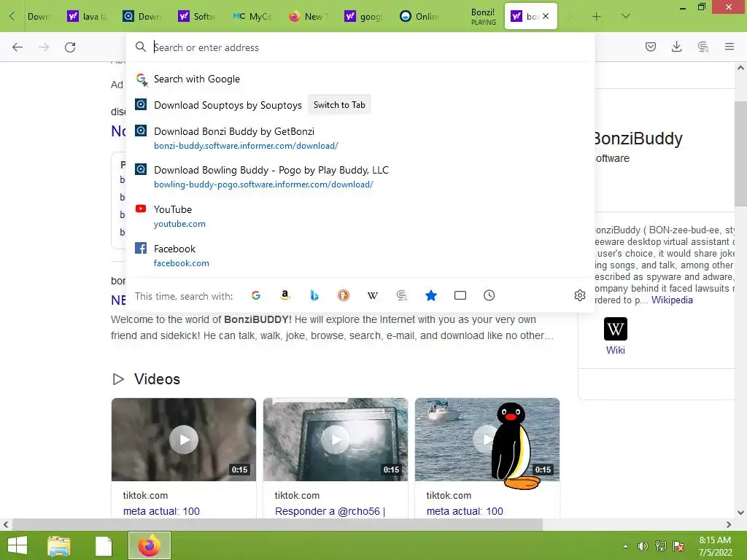Switch to the MyCo... tab

tap(252, 17)
